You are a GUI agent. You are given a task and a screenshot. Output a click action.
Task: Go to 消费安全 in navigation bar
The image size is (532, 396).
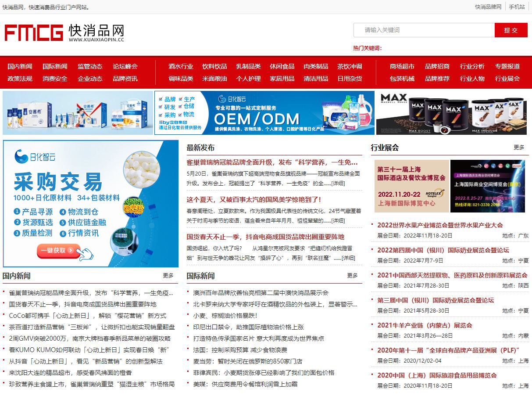click(55, 79)
